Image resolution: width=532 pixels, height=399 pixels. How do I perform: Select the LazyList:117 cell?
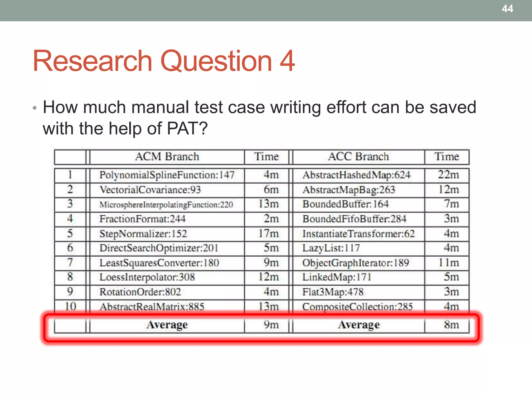(331, 248)
